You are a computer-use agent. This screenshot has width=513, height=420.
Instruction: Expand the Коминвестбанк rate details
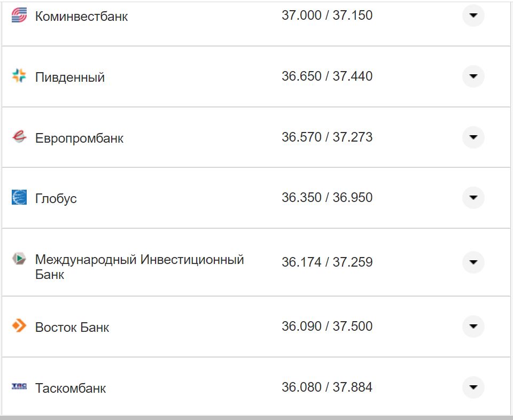click(473, 16)
